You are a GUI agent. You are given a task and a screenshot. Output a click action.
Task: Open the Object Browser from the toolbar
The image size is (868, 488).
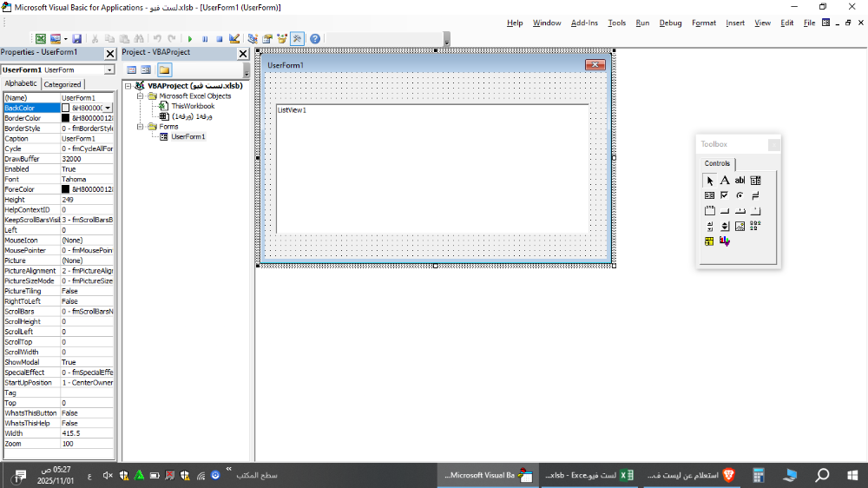coord(282,39)
